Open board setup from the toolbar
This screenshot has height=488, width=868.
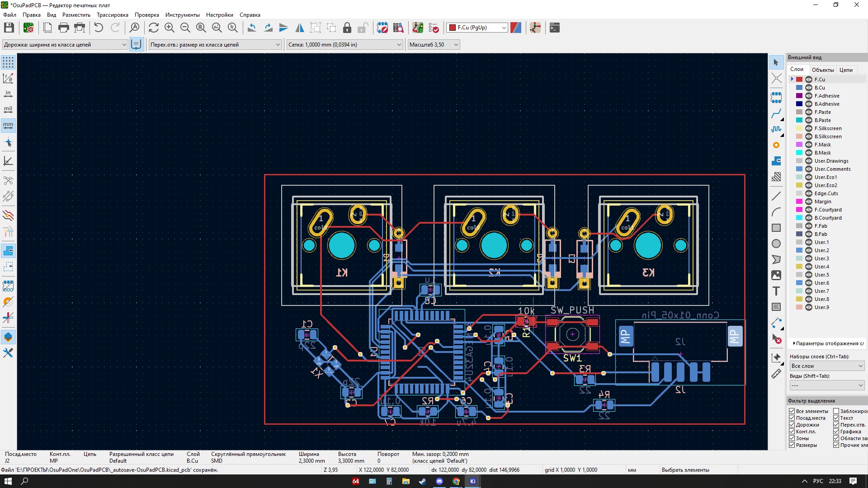tap(28, 28)
